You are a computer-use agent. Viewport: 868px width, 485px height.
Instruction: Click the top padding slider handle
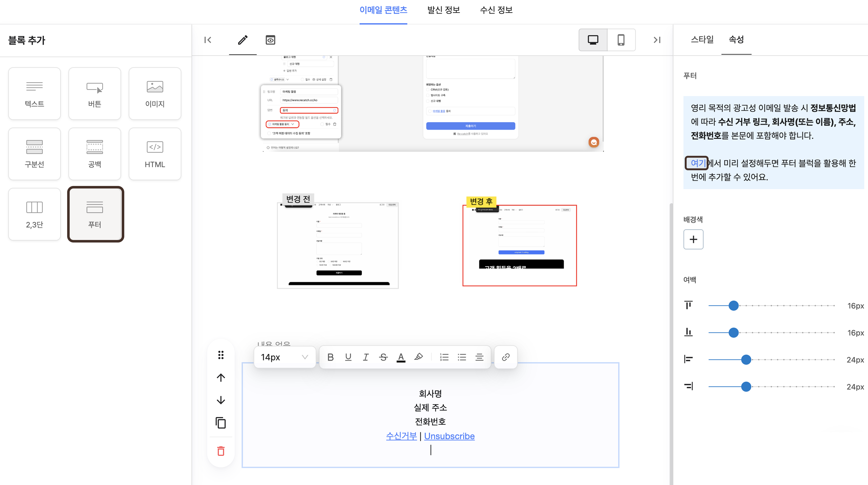tap(733, 306)
